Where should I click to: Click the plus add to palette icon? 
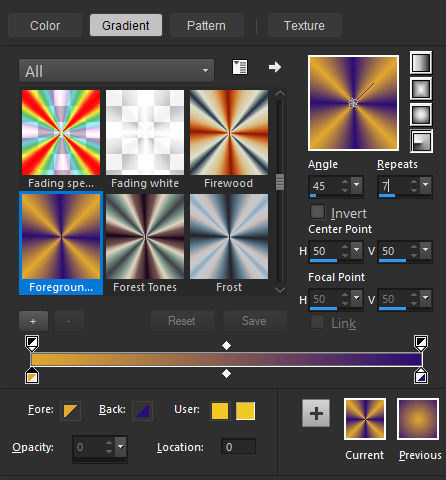point(316,413)
